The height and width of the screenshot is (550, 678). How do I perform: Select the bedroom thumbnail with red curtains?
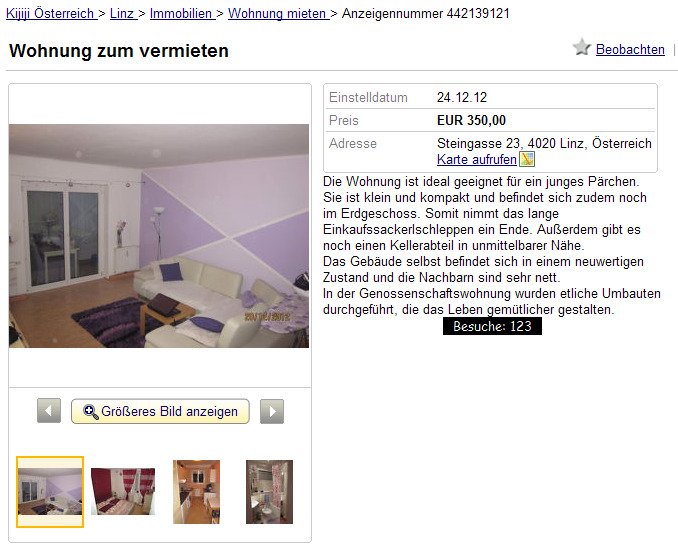[123, 492]
